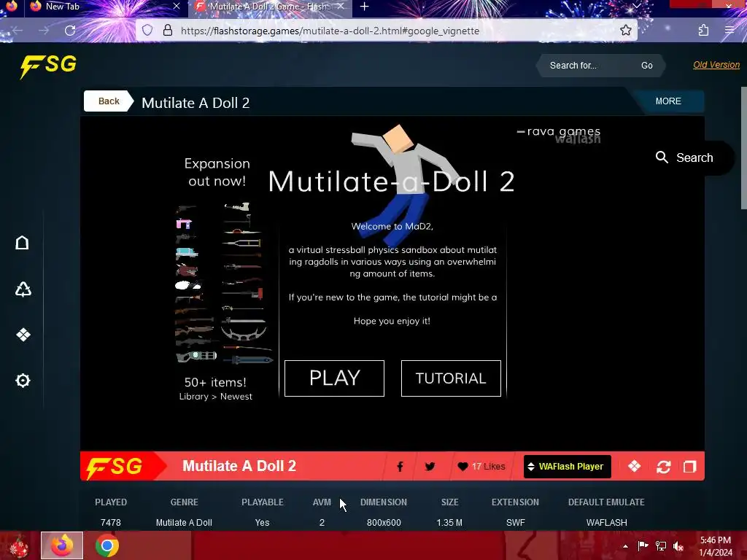Viewport: 747px width, 560px height.
Task: Open Chrome from the taskbar
Action: (x=107, y=545)
